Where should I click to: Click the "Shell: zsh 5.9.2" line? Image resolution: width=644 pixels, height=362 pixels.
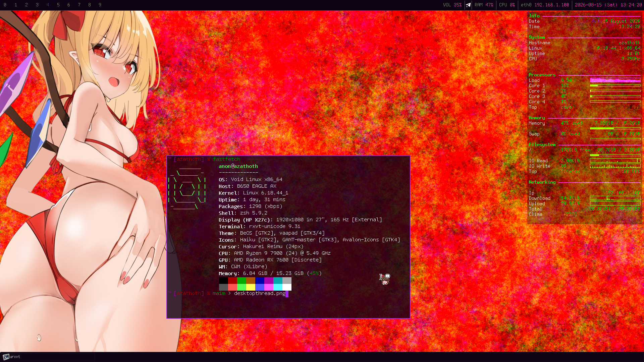click(x=243, y=213)
